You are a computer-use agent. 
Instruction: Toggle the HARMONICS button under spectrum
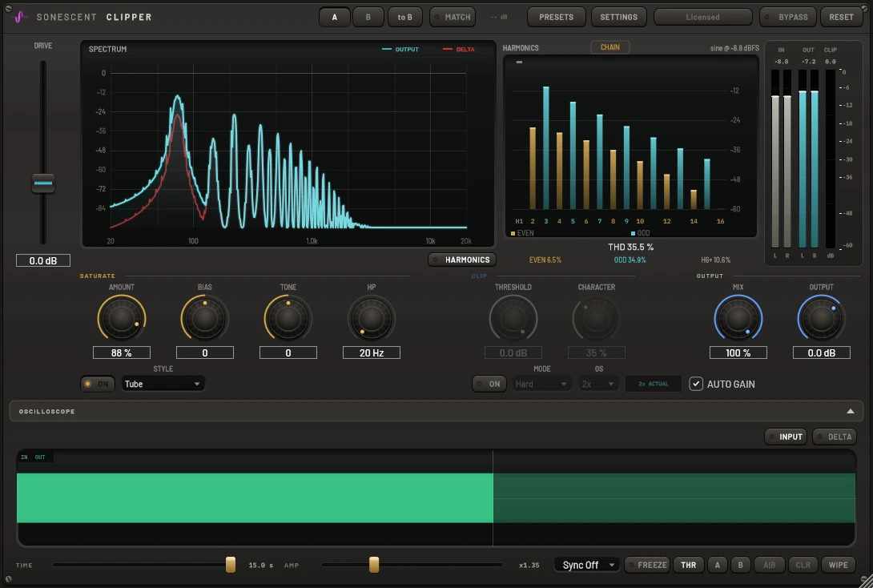coord(461,260)
